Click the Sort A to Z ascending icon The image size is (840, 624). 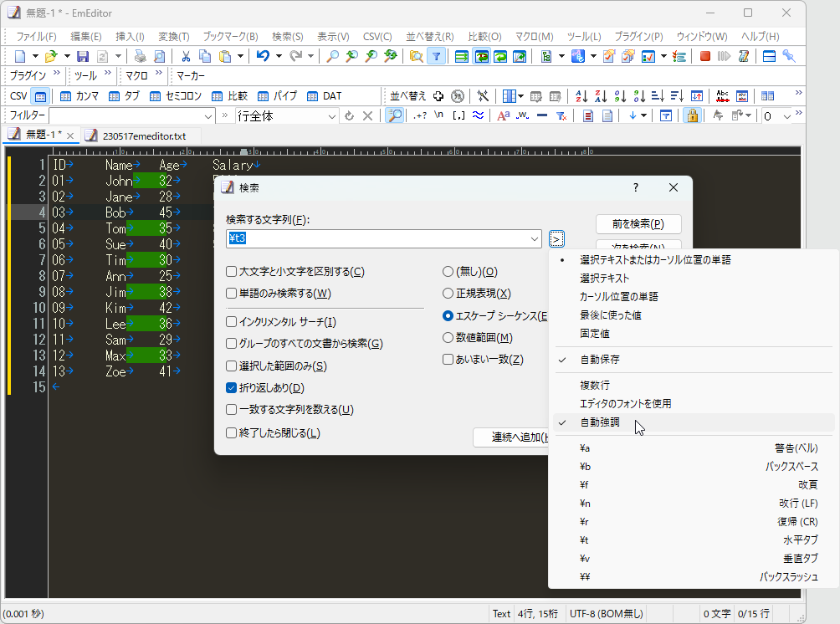pos(581,96)
